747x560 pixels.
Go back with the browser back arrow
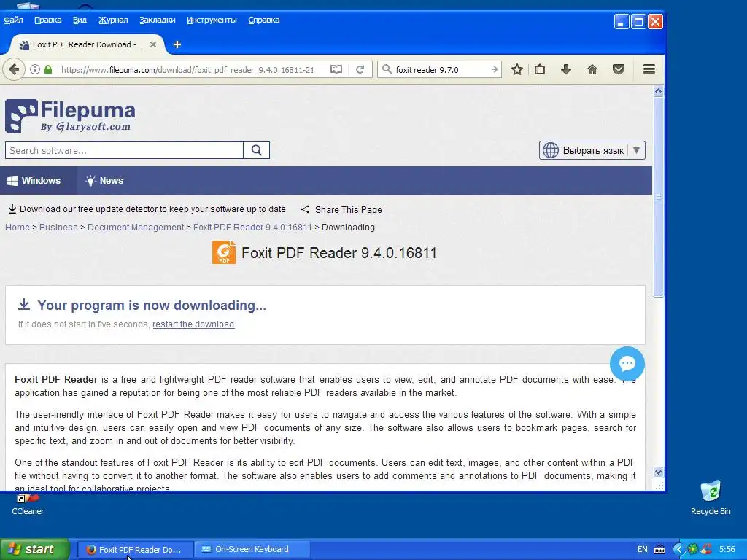(14, 69)
